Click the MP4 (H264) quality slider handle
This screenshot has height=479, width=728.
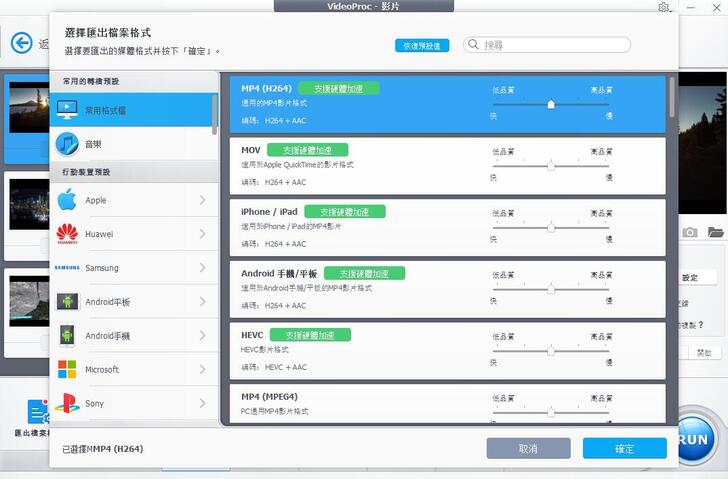[x=551, y=104]
